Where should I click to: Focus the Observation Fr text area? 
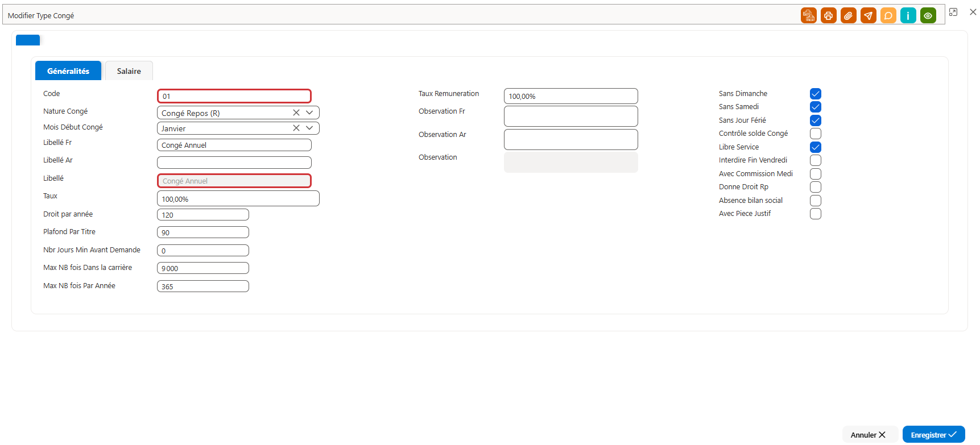[x=570, y=116]
